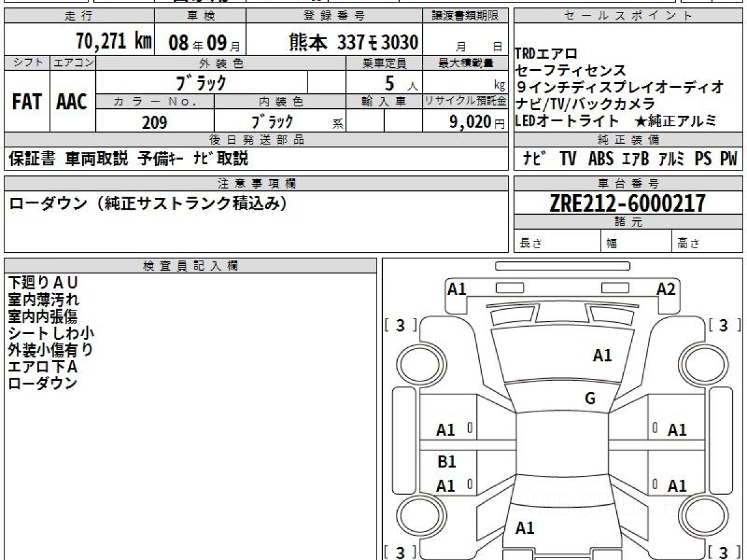Viewport: 747px width, 560px height.
Task: Click PS in genuine equipment row
Action: tap(703, 159)
